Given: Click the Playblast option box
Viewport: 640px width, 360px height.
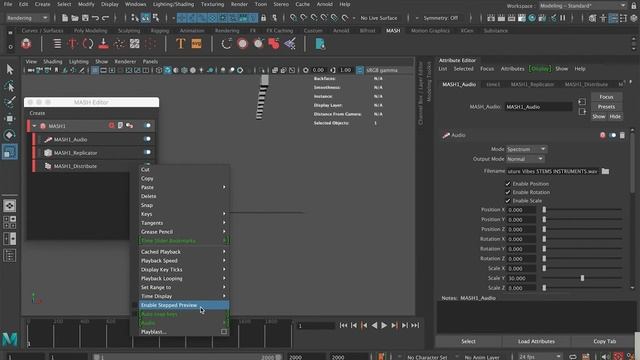Looking at the screenshot, I should (x=224, y=332).
